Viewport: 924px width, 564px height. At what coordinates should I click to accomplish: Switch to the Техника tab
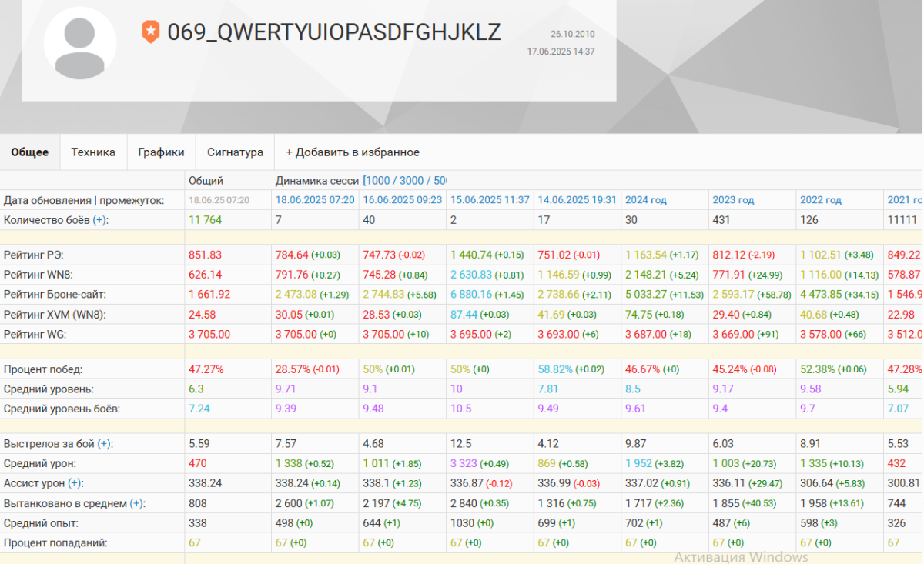(x=93, y=152)
